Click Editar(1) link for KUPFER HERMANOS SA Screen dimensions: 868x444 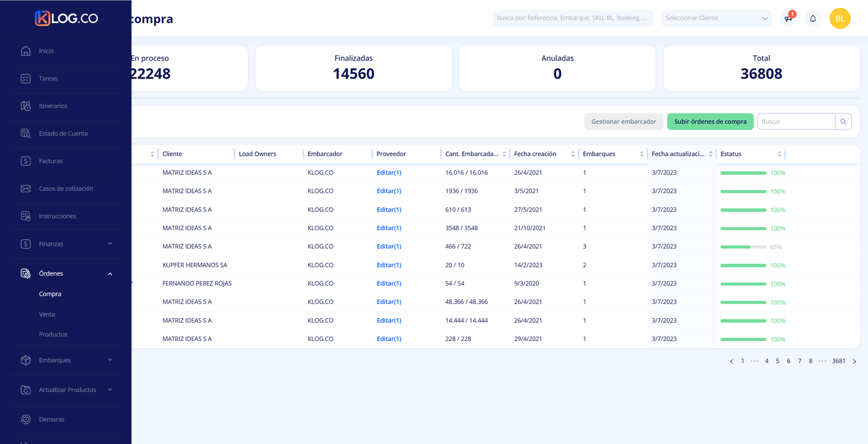click(389, 265)
